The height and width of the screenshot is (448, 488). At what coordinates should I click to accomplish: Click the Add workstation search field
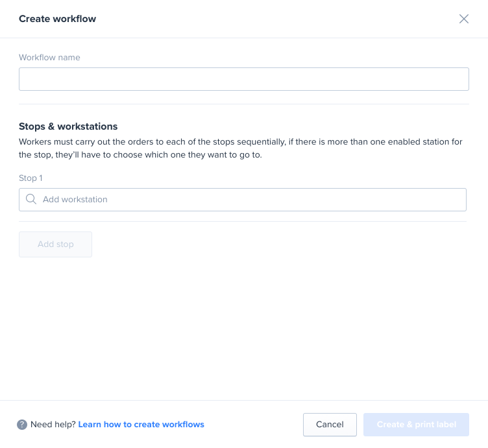[x=243, y=200]
